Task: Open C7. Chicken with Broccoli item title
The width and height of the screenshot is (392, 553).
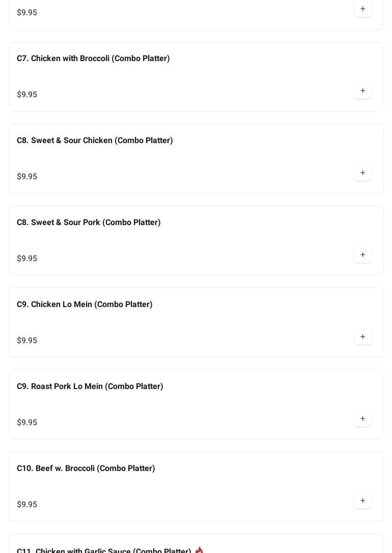Action: coord(93,59)
